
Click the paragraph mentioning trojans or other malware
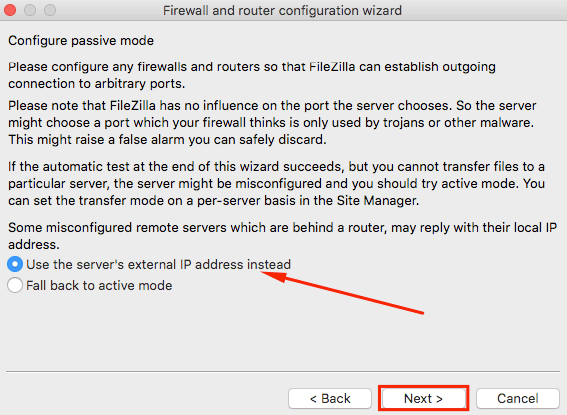point(272,123)
